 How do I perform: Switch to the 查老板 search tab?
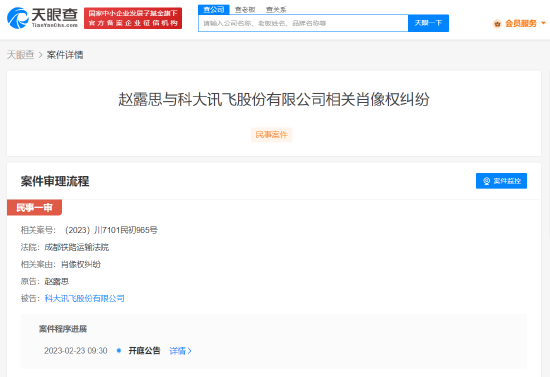(245, 10)
